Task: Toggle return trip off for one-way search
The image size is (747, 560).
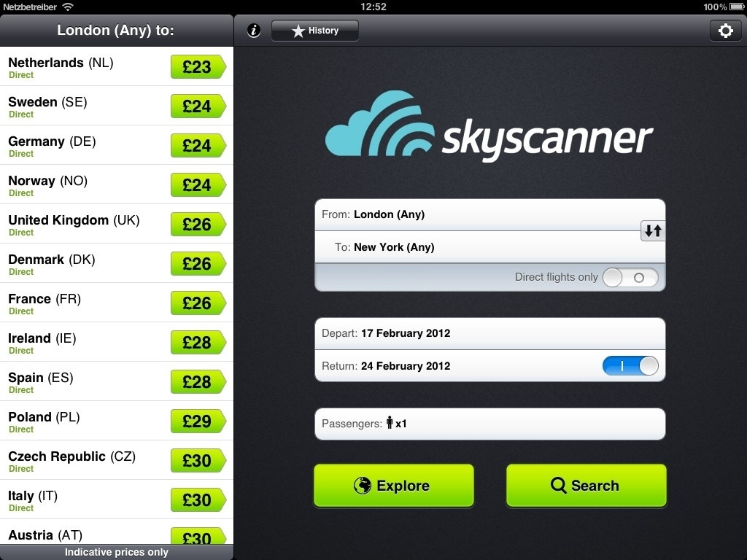Action: [x=630, y=366]
